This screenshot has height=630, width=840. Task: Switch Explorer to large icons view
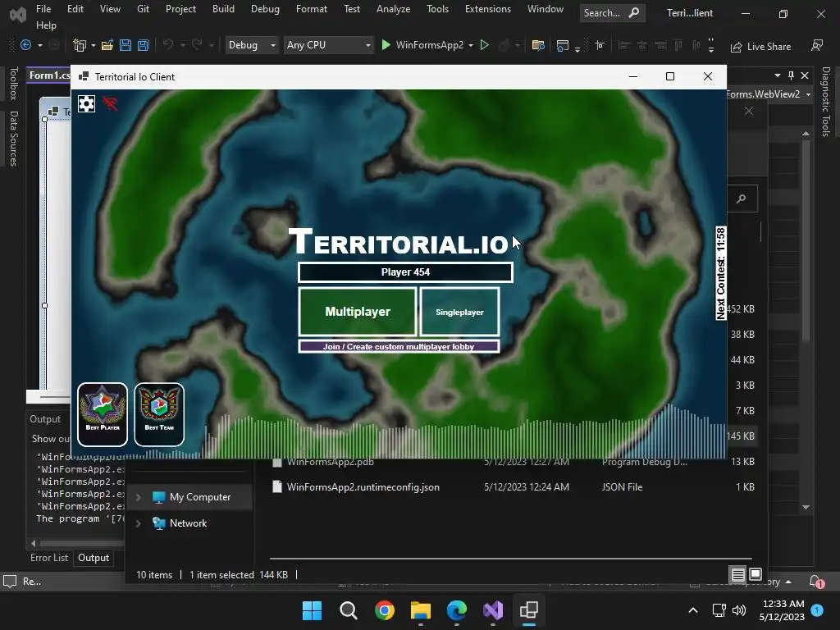[x=756, y=575]
